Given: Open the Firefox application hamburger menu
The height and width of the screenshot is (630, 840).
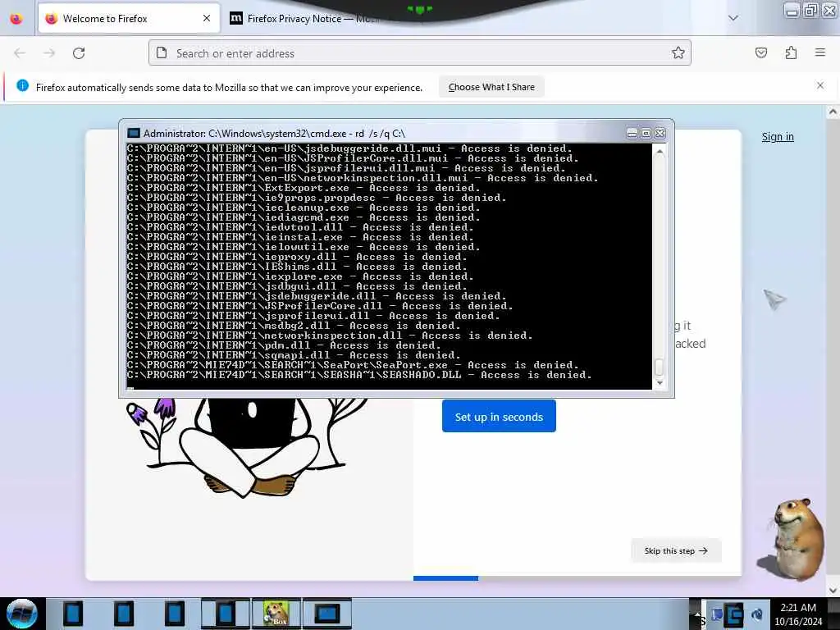Looking at the screenshot, I should tap(820, 52).
